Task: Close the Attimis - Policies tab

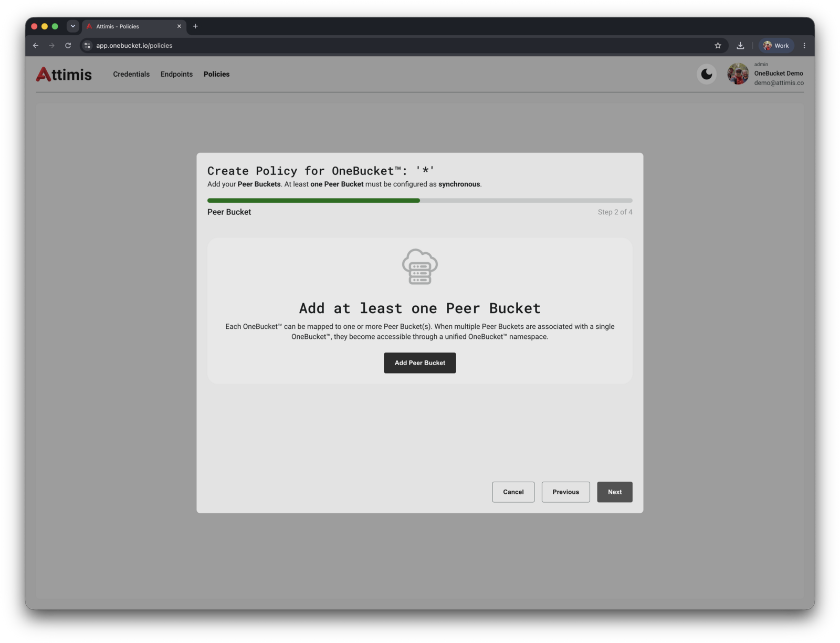Action: (x=179, y=26)
